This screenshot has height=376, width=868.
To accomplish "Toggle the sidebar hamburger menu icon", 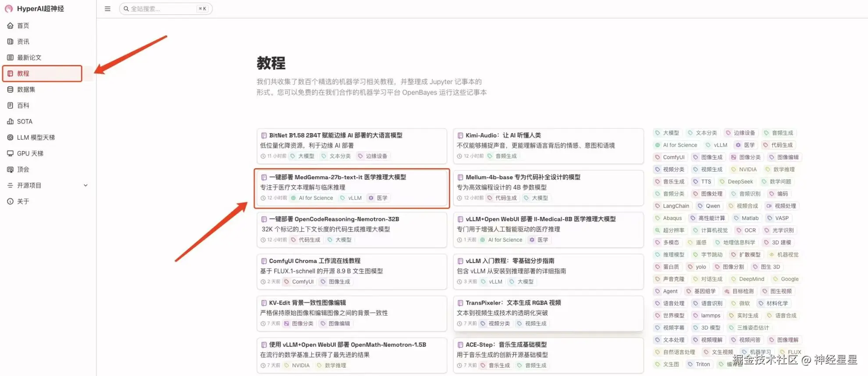I will (x=107, y=9).
